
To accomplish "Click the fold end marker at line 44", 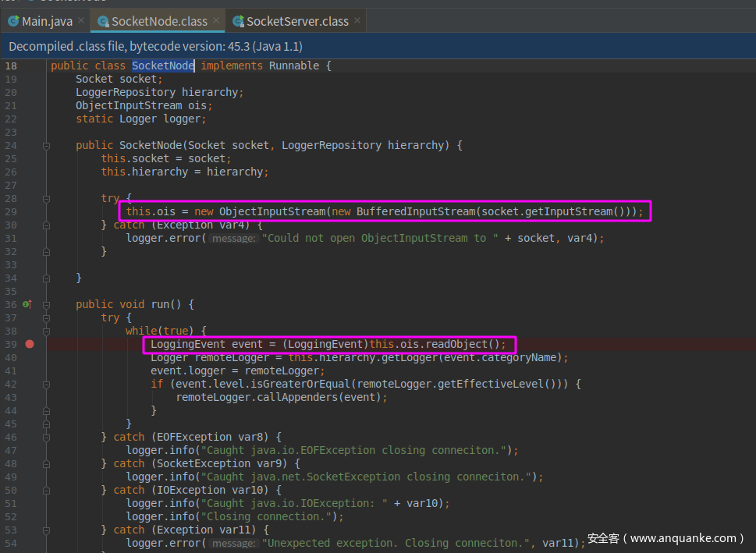I will [46, 411].
